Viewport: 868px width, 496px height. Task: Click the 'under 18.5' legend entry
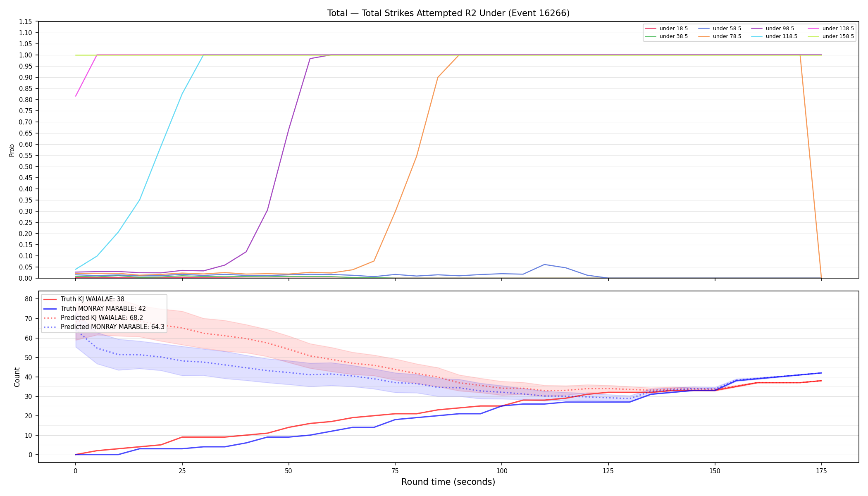coord(666,29)
